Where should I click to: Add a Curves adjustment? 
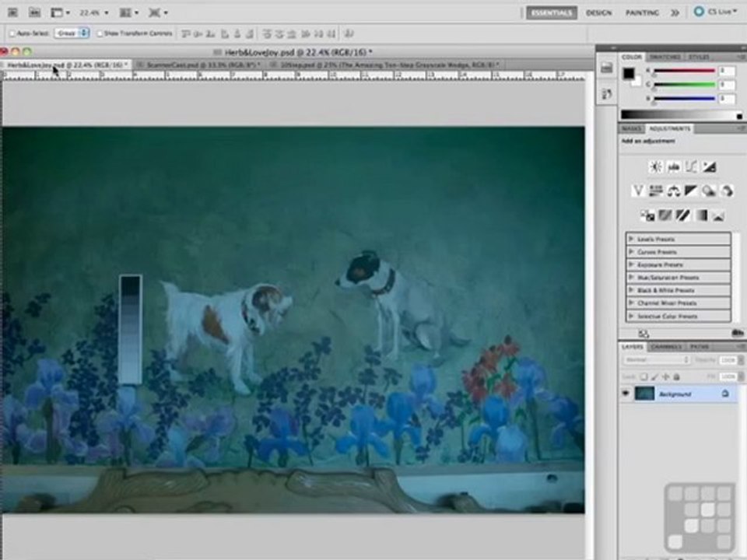pos(691,166)
